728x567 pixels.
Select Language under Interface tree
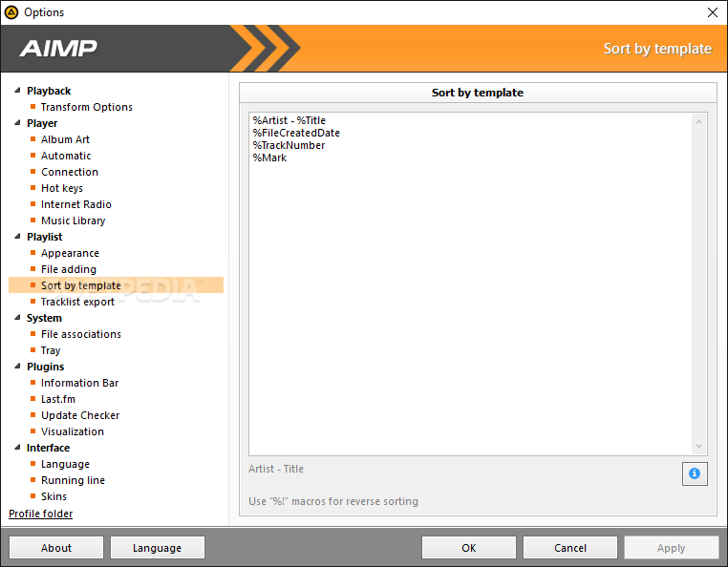pos(65,464)
